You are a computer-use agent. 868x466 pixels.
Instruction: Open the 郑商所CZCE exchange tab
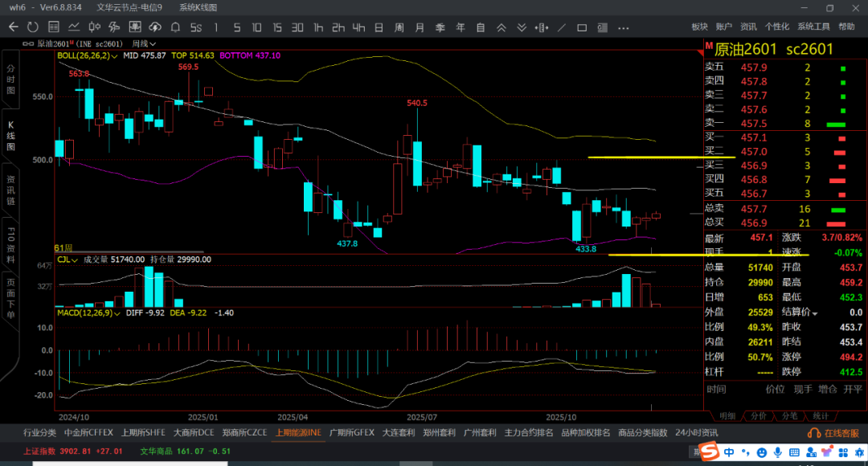[x=244, y=433]
